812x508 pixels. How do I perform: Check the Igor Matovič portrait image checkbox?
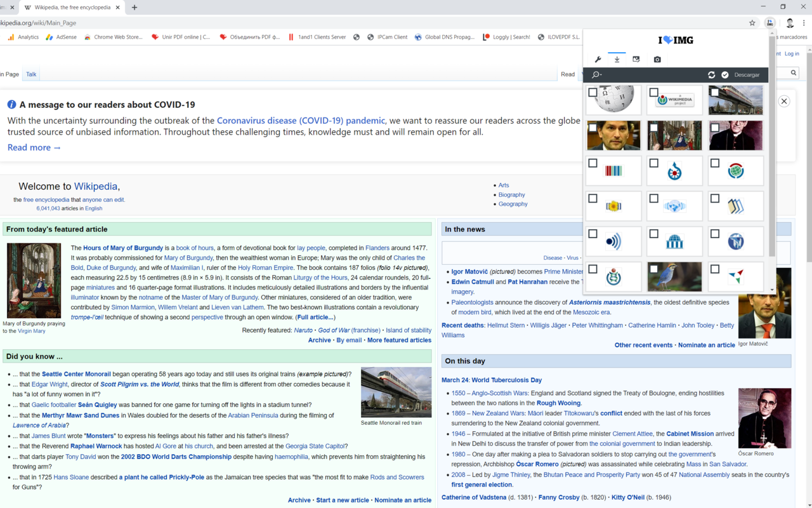(593, 127)
